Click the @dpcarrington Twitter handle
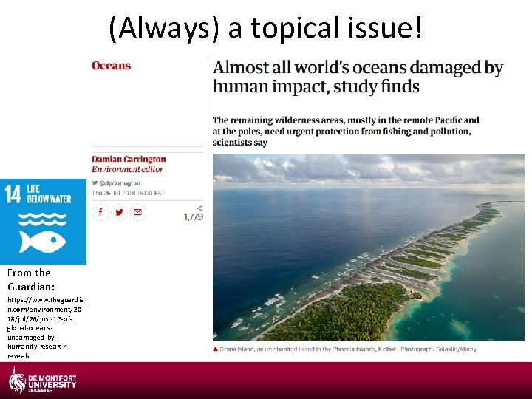 click(120, 183)
